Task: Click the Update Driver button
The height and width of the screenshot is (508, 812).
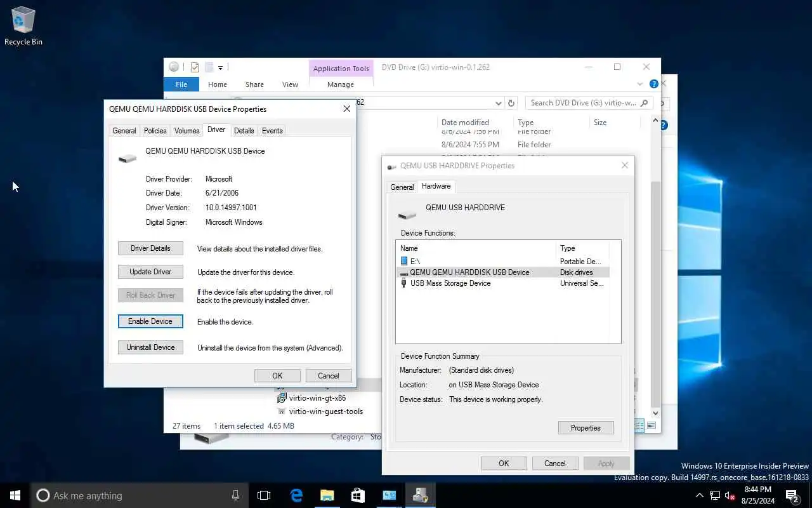Action: [150, 272]
